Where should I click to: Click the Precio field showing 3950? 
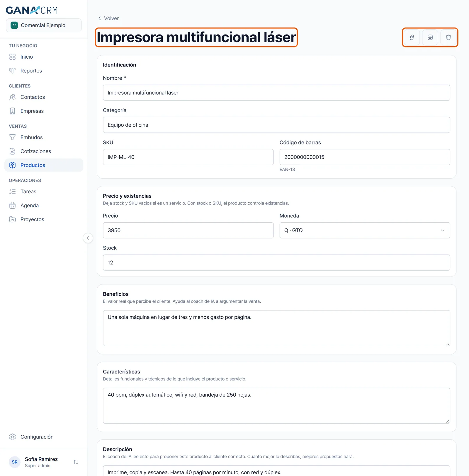coord(188,230)
